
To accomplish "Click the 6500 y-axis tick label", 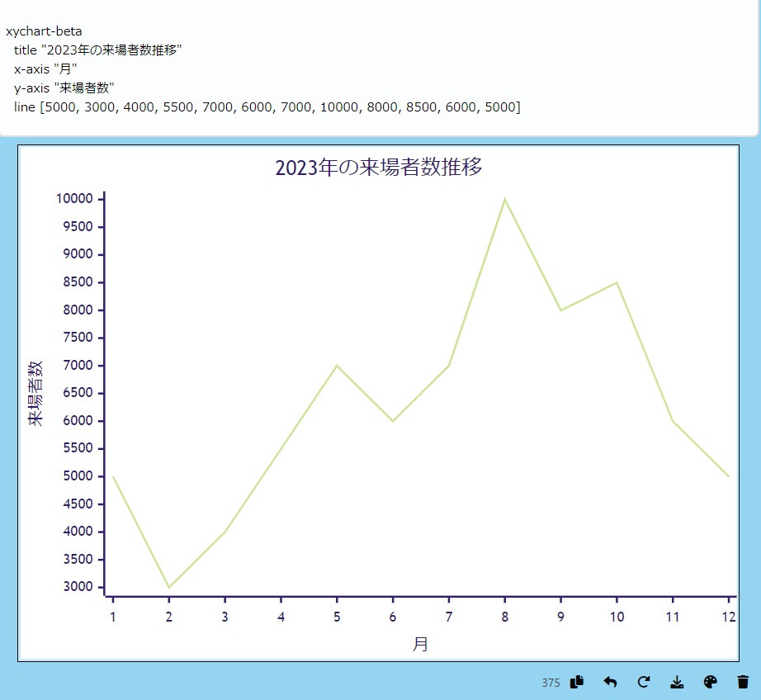I will pyautogui.click(x=78, y=393).
